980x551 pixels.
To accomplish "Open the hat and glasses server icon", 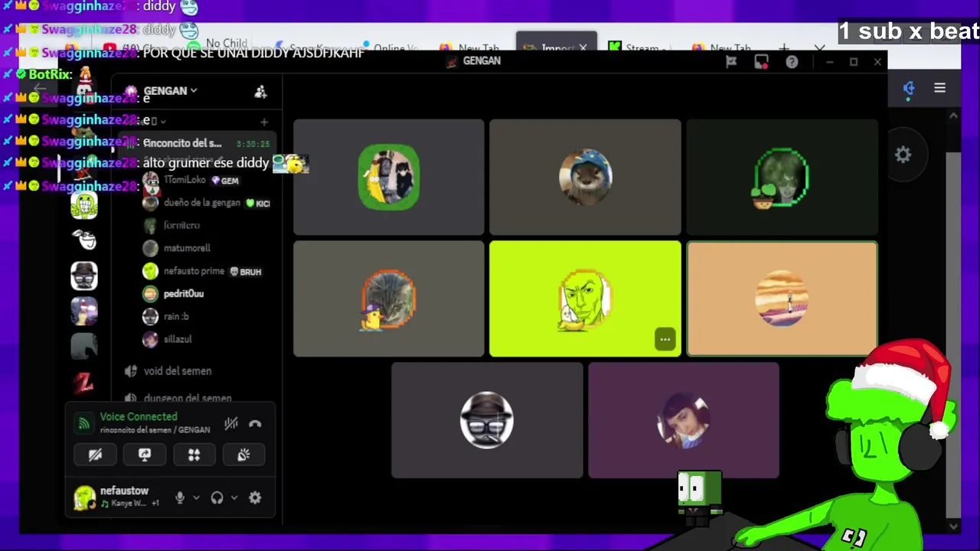I will click(x=84, y=275).
